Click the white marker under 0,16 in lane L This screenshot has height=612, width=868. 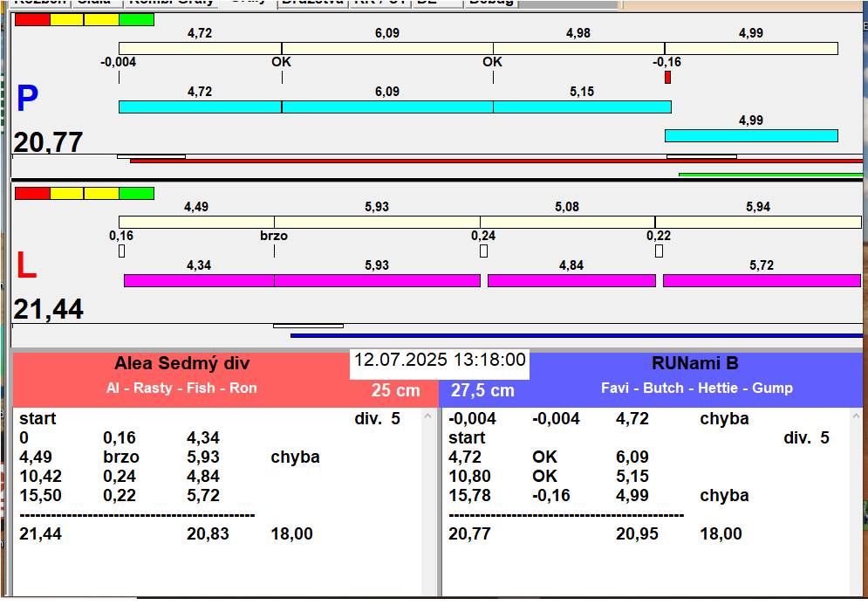click(x=121, y=251)
